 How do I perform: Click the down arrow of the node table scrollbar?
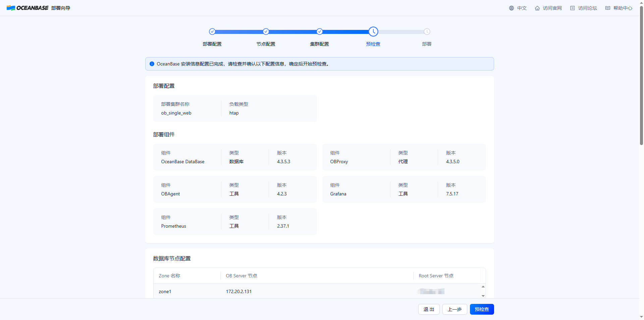click(483, 296)
